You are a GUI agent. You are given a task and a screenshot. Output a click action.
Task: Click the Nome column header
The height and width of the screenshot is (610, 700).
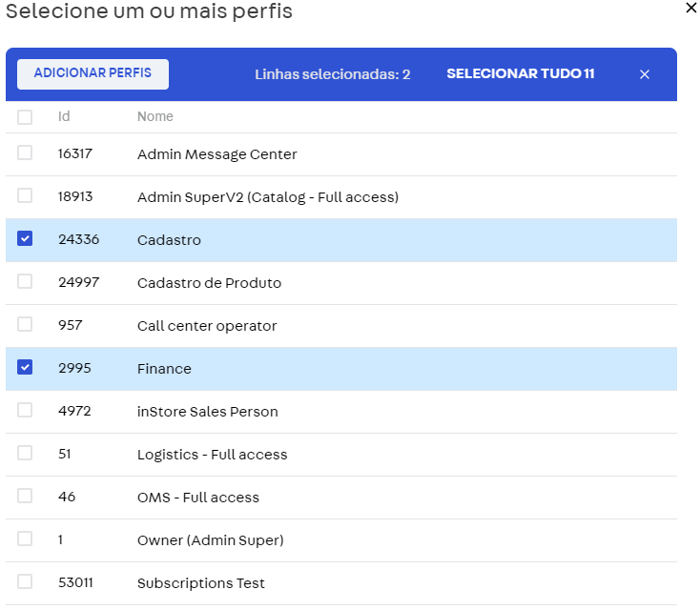pos(154,116)
